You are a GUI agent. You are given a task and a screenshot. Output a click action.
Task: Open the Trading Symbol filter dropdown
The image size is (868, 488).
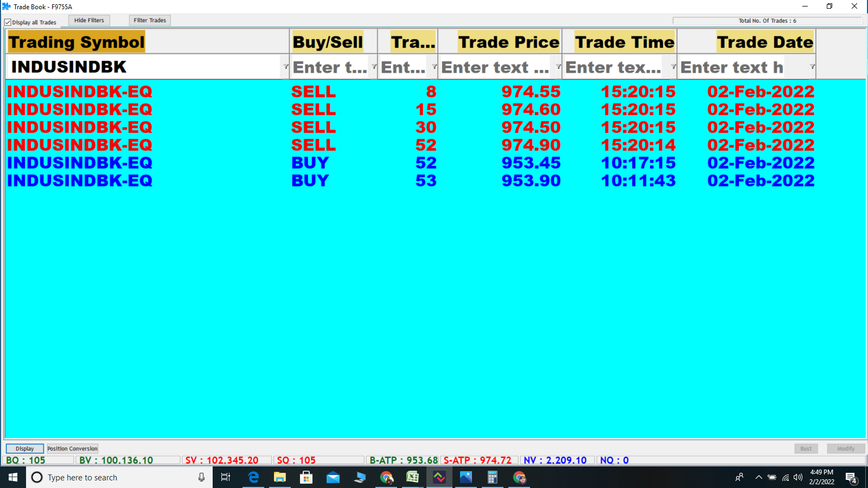[x=285, y=67]
